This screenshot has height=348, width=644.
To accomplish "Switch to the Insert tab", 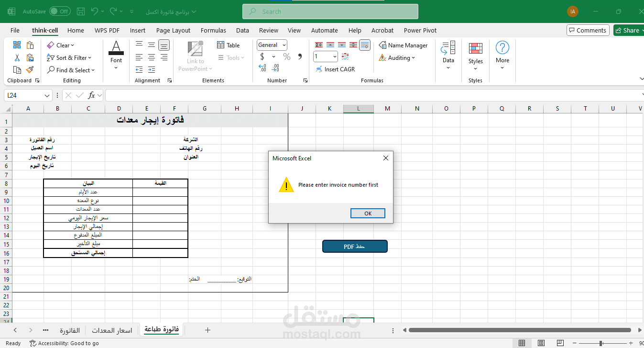I will (138, 30).
